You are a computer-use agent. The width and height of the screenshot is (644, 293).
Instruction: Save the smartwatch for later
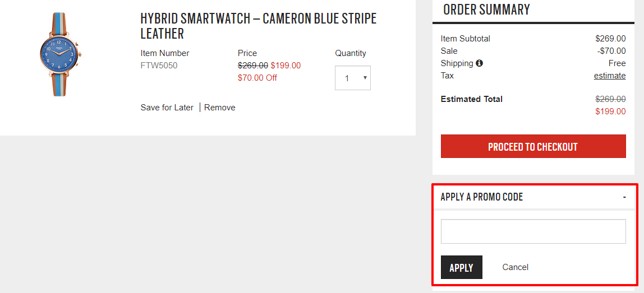click(x=167, y=108)
